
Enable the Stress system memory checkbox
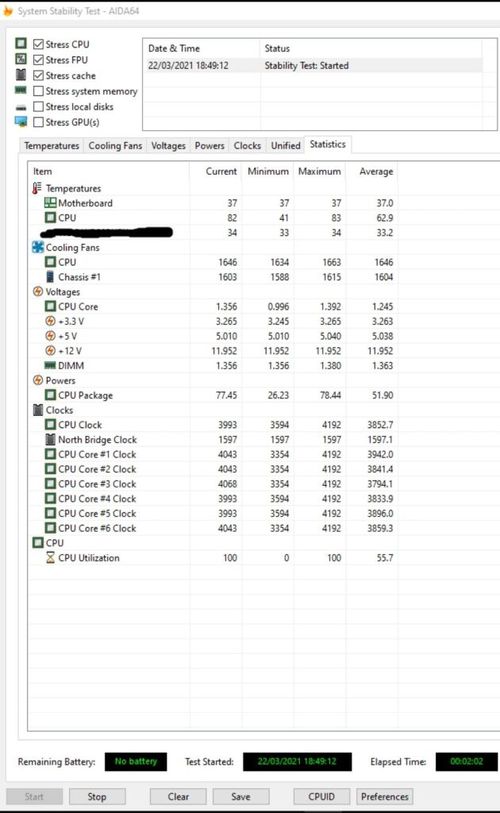38,91
